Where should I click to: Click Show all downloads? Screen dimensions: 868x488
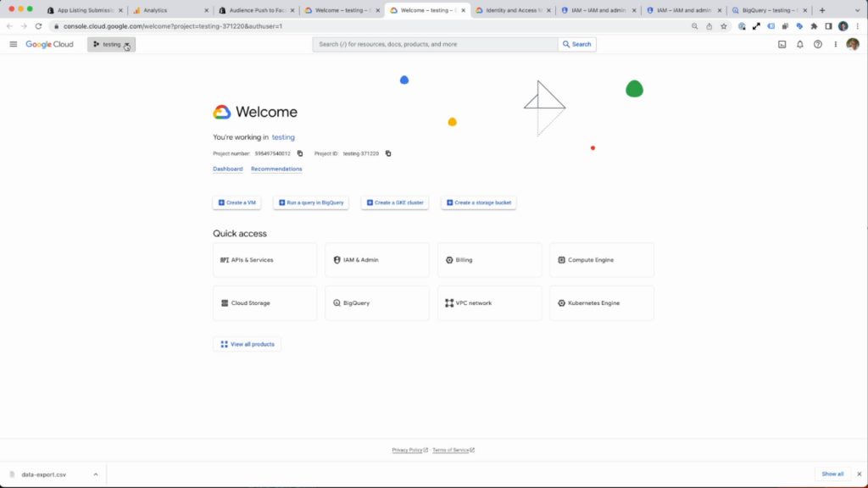(832, 474)
